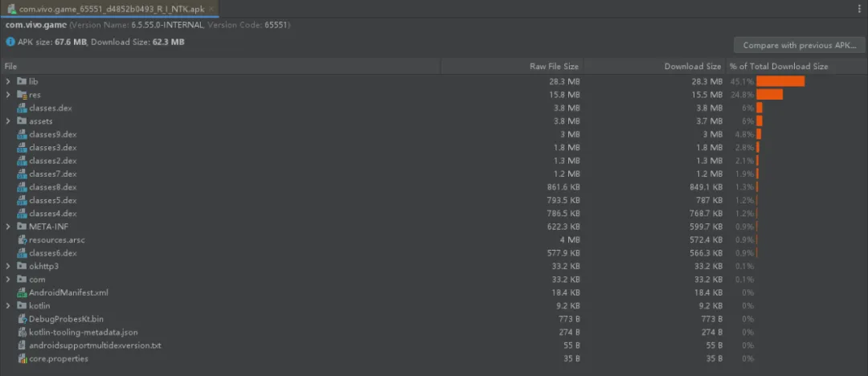Expand the lib folder node

point(8,81)
